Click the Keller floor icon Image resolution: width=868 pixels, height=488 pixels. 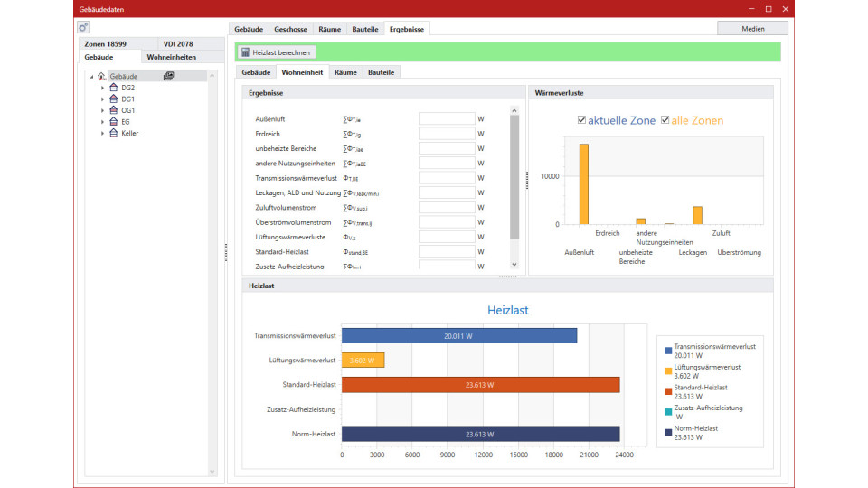click(113, 133)
